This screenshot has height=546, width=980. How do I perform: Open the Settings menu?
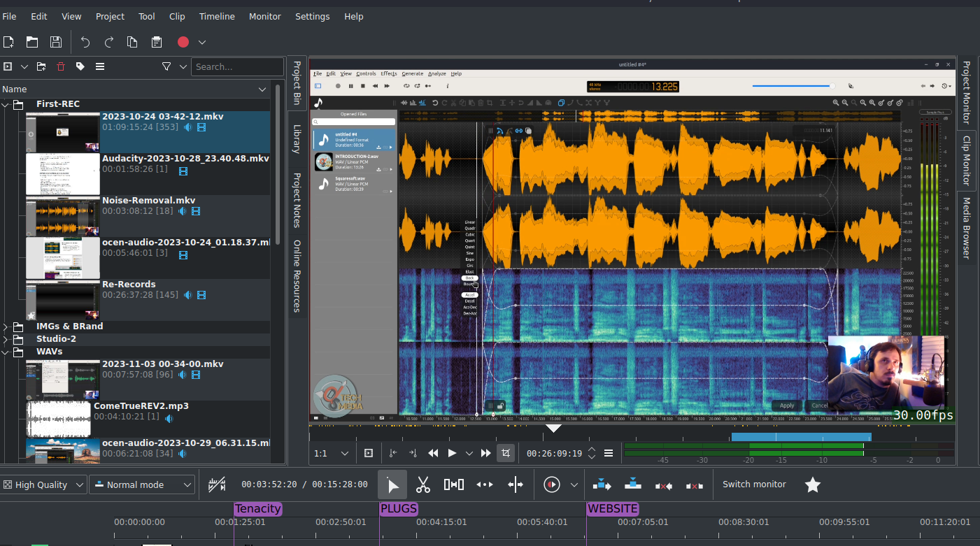click(x=312, y=16)
